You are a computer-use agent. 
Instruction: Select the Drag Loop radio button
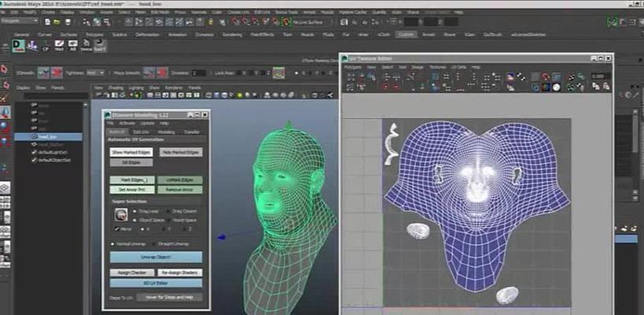coord(134,211)
